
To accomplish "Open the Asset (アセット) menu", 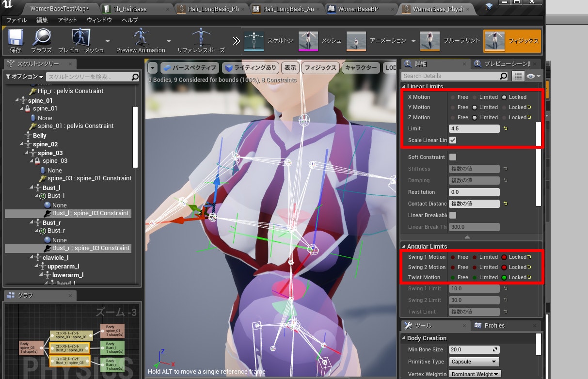I will [x=67, y=20].
